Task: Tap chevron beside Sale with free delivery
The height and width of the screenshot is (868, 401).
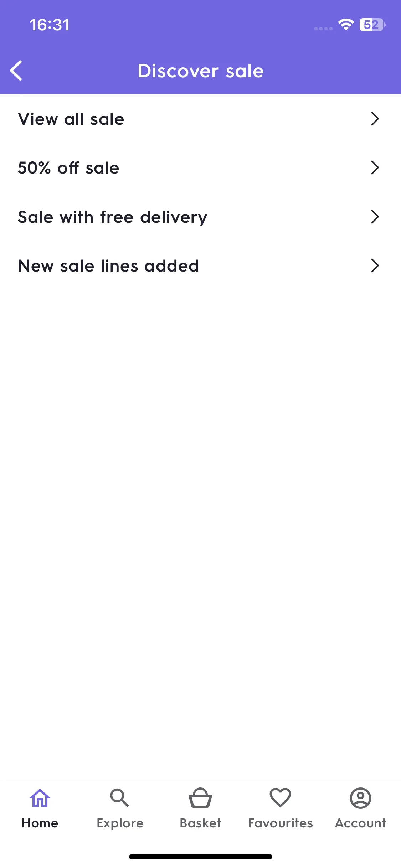Action: [375, 217]
